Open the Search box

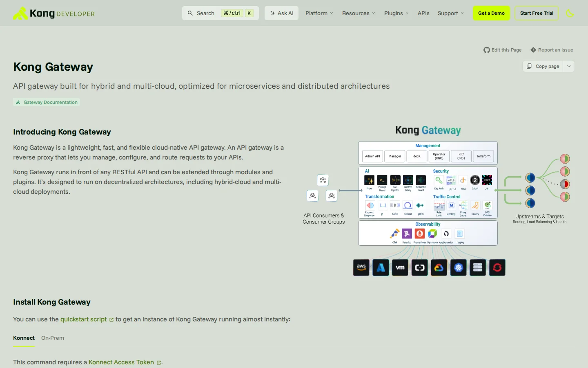pos(220,13)
